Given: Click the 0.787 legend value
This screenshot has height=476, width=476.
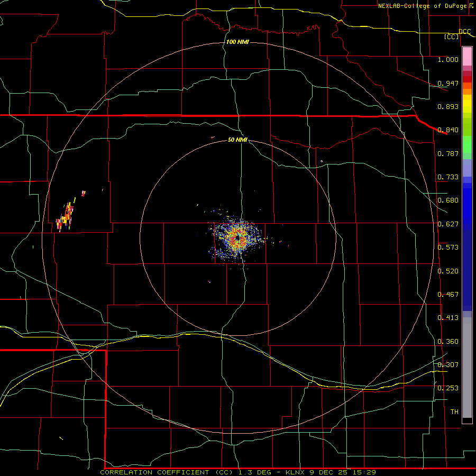Looking at the screenshot, I should 448,153.
